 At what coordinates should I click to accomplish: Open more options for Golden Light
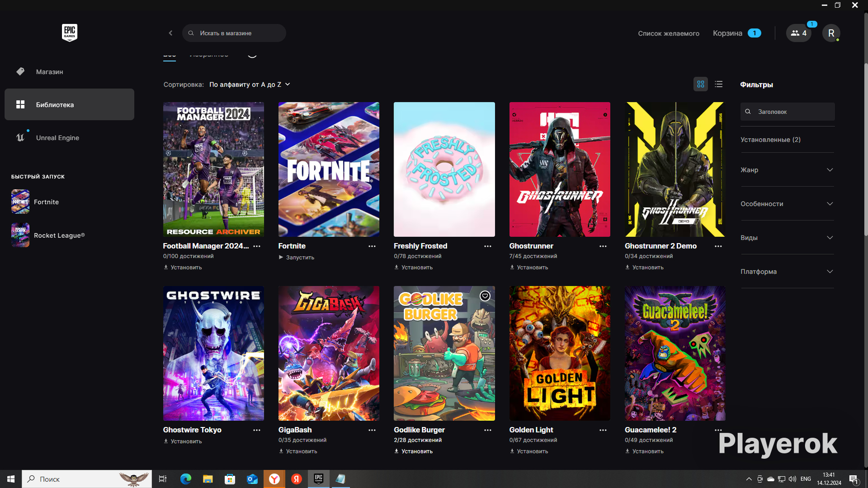tap(603, 430)
